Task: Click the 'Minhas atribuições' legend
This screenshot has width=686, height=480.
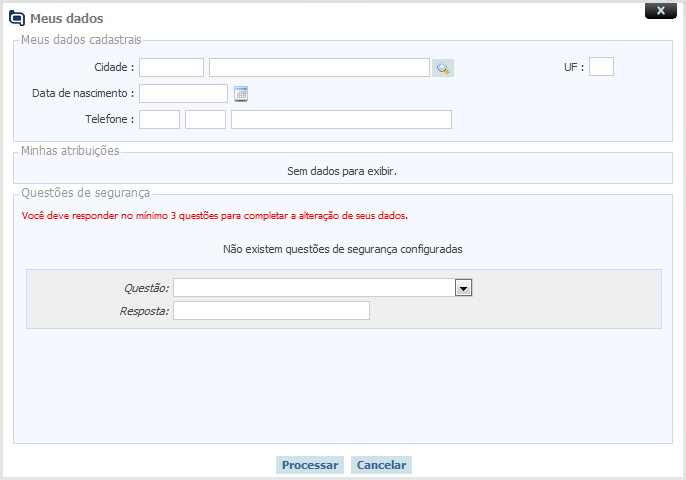Action: pos(70,151)
